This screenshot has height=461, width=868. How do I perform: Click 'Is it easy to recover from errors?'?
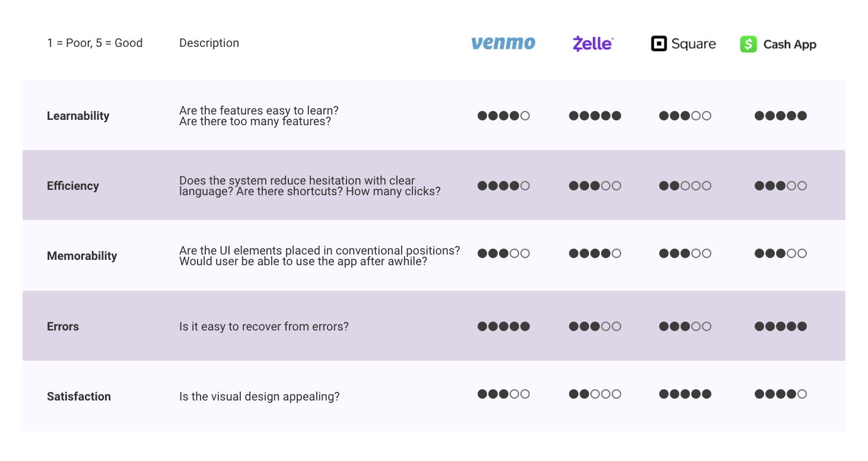point(264,326)
